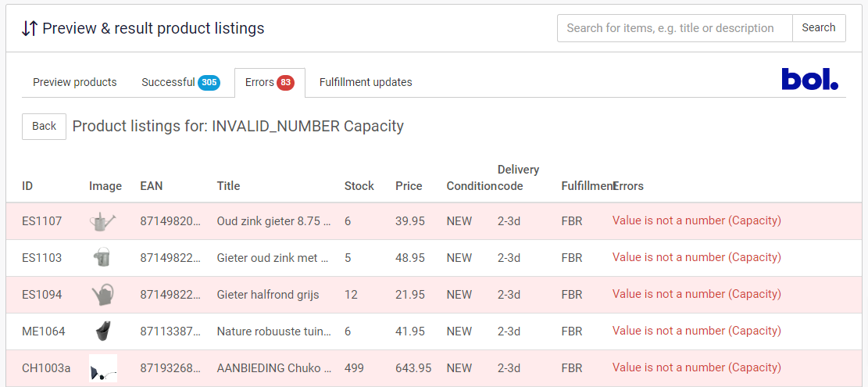Viewport: 868px width, 387px height.
Task: Click the error message on the ME1064 row
Action: click(696, 331)
